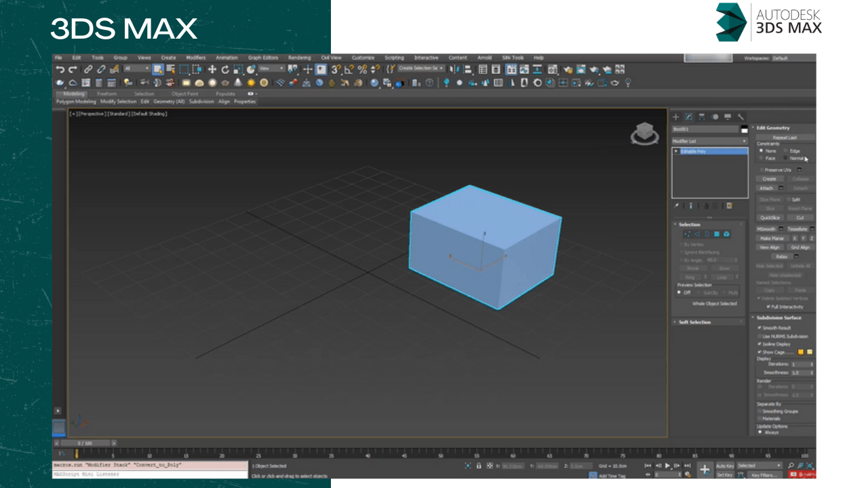
Task: Open the Utilities wrench panel tab
Action: pos(741,117)
